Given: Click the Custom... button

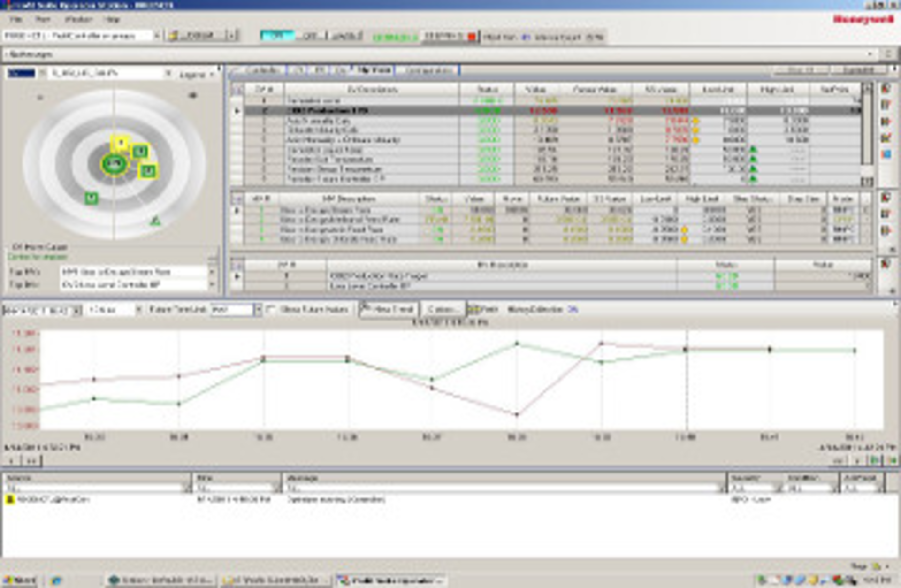Looking at the screenshot, I should [443, 309].
